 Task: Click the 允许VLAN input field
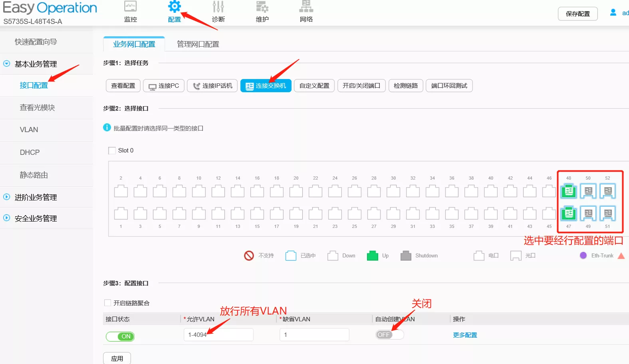218,335
